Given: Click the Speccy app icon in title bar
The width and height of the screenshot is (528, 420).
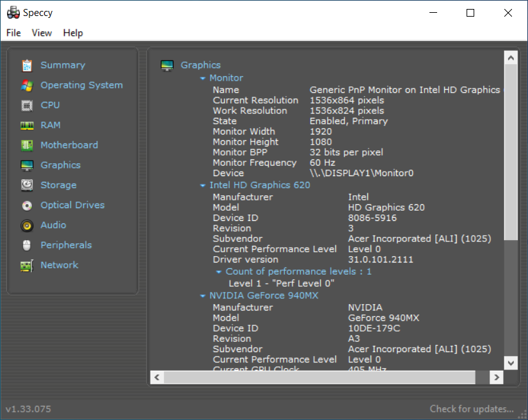Looking at the screenshot, I should pyautogui.click(x=13, y=13).
